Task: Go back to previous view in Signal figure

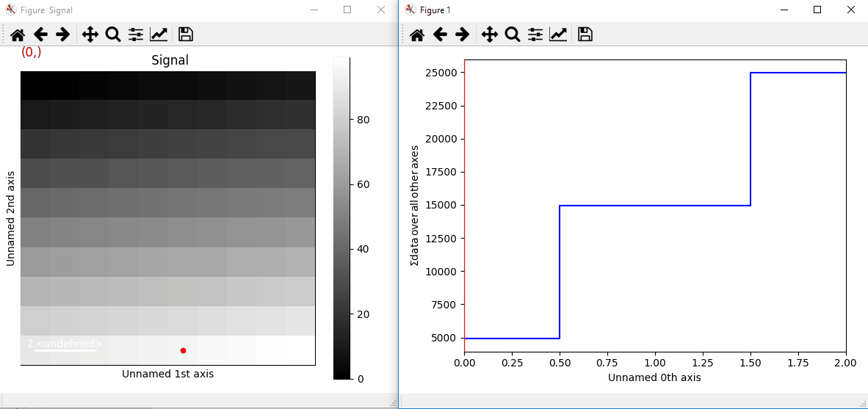Action: tap(40, 35)
